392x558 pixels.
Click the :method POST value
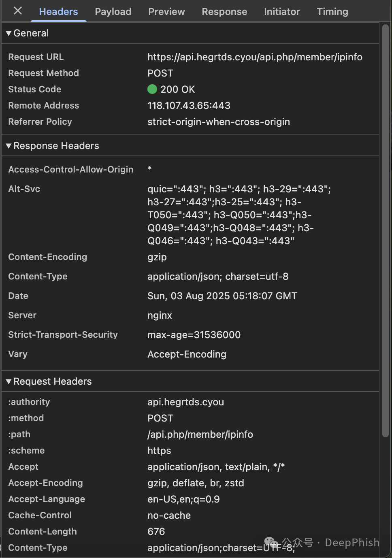click(160, 418)
